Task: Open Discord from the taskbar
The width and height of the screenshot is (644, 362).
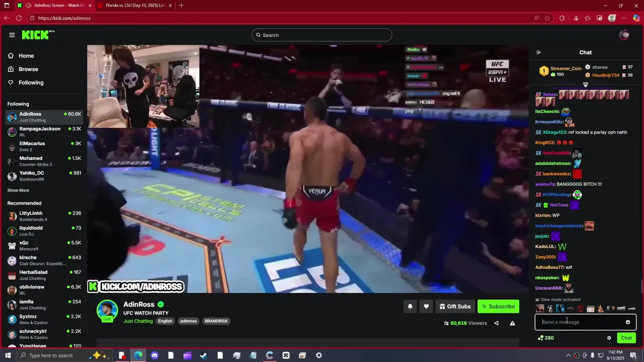Action: [154, 355]
